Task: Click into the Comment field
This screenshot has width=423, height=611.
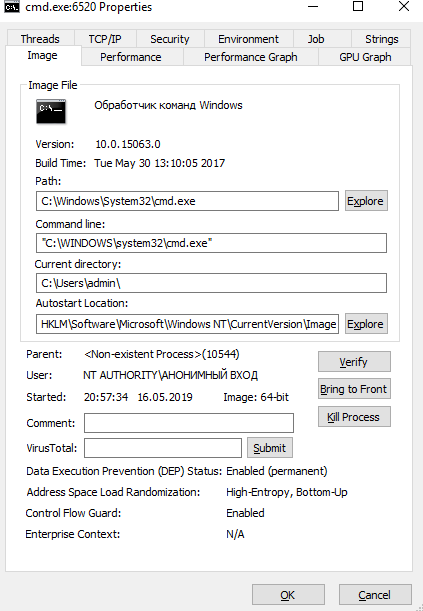Action: 189,423
